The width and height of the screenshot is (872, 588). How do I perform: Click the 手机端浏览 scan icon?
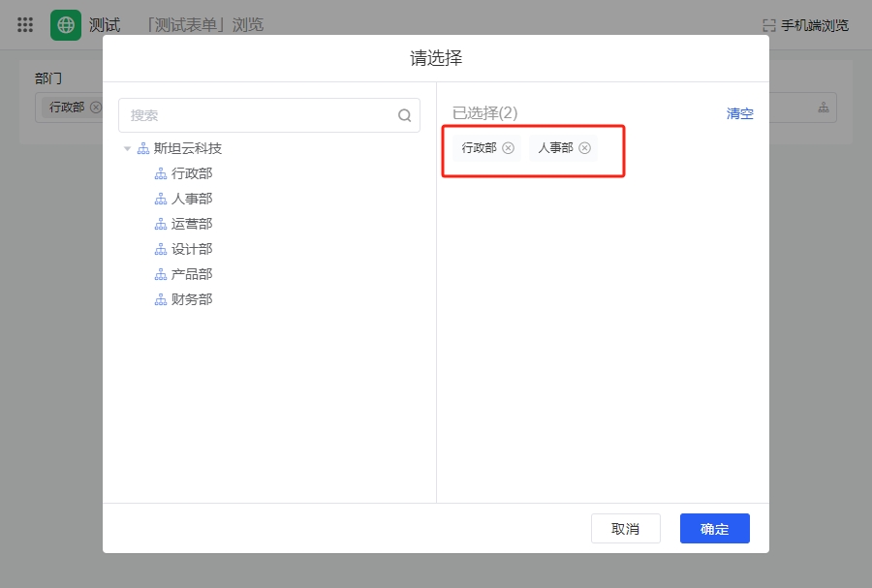(769, 25)
